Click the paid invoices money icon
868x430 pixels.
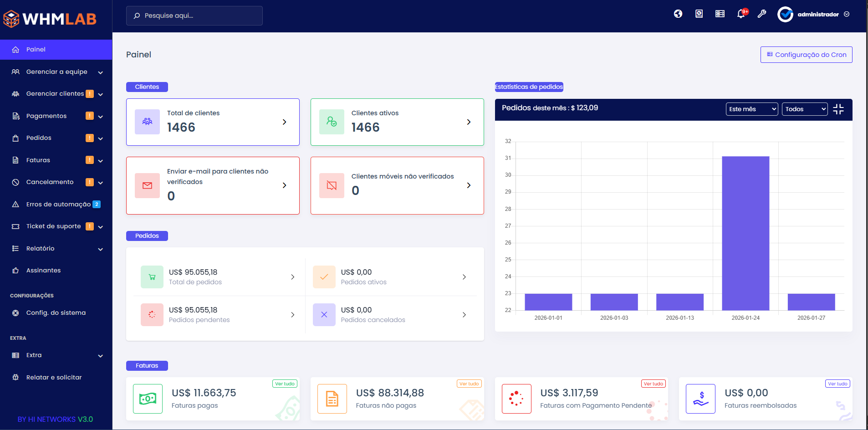pyautogui.click(x=148, y=399)
